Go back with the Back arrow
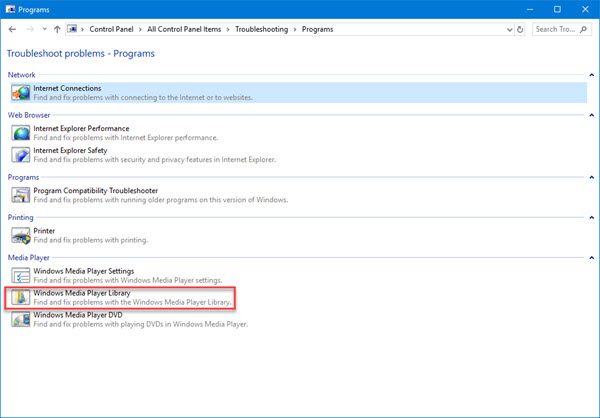This screenshot has height=418, width=600. pos(12,29)
